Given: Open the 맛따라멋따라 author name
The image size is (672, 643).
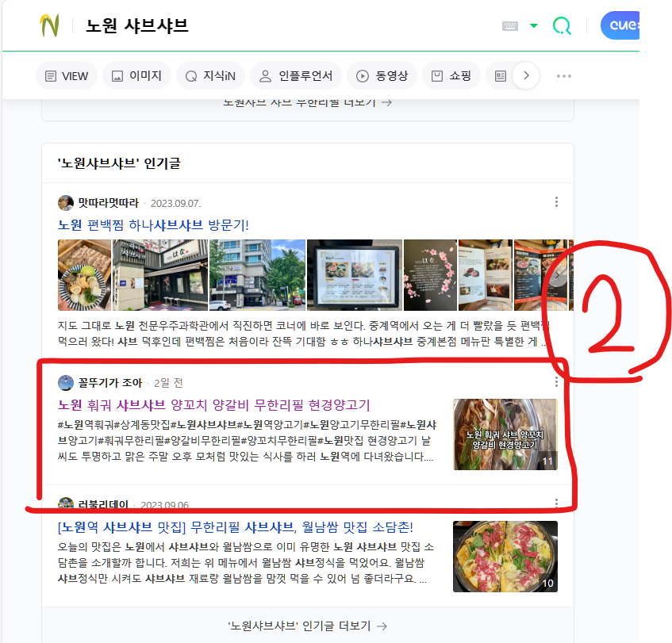Looking at the screenshot, I should [109, 203].
